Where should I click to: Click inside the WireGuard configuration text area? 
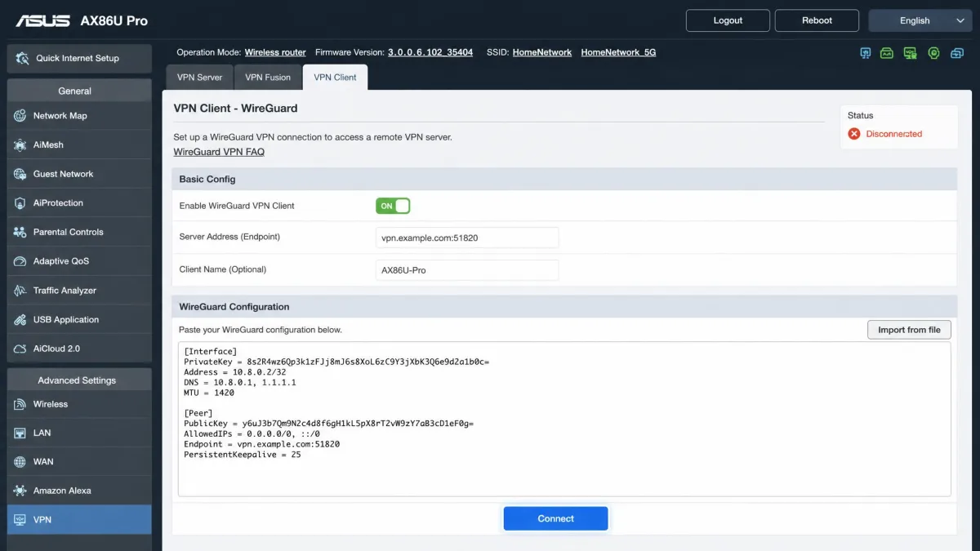point(564,419)
